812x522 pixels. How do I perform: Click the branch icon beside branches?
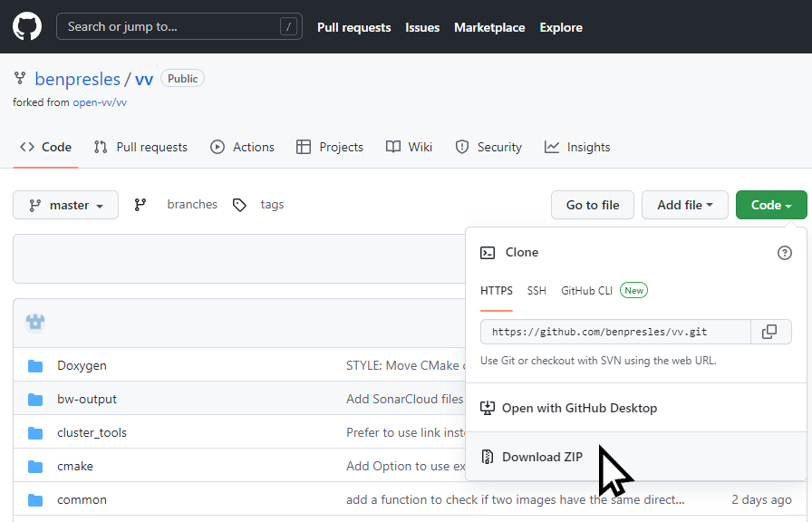pyautogui.click(x=140, y=205)
